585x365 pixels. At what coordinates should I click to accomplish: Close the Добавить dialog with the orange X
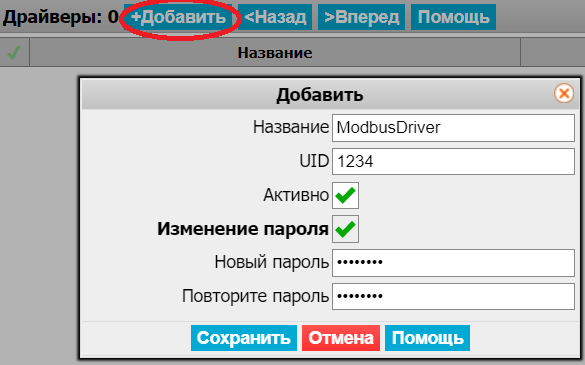coord(564,93)
